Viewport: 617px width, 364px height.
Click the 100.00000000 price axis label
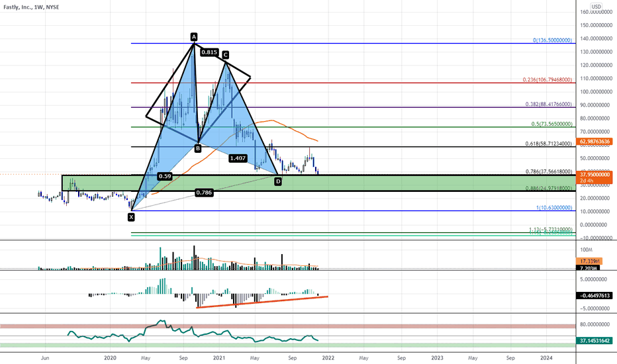[596, 92]
